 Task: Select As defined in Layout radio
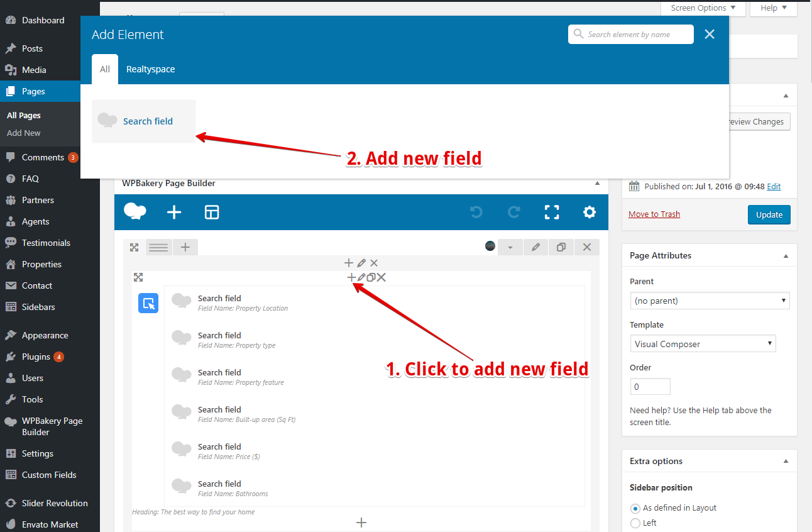[x=635, y=508]
